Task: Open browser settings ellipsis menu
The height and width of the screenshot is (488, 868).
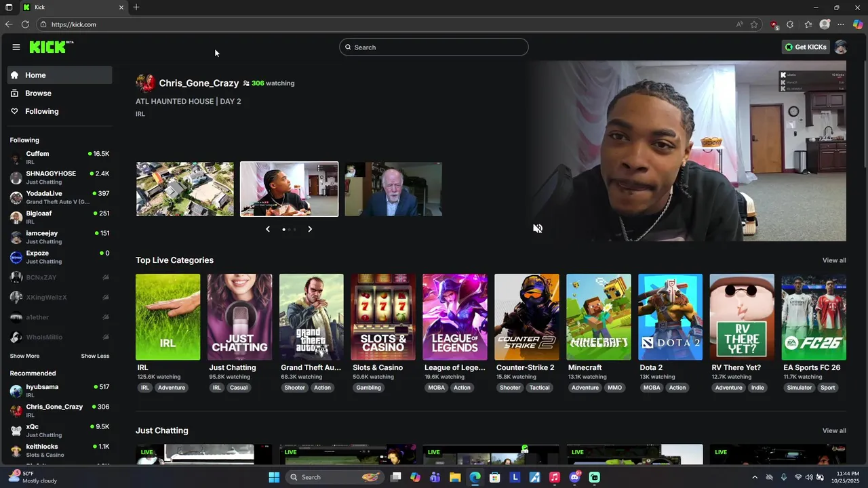Action: point(841,24)
